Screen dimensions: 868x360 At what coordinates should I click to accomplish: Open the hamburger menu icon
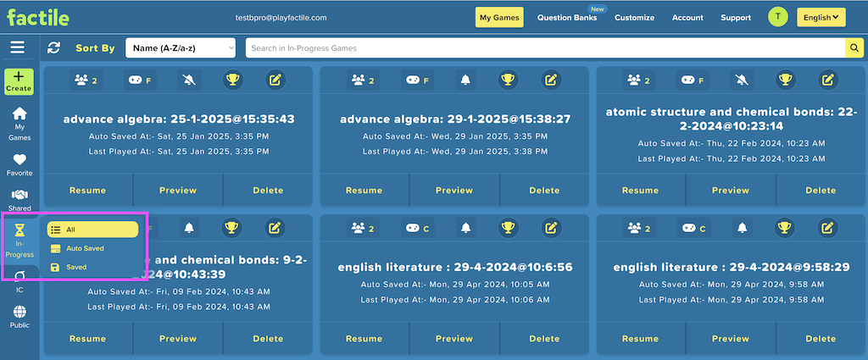tap(17, 47)
